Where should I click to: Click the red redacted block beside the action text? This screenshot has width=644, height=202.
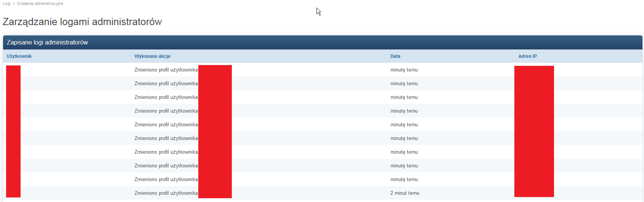[x=215, y=131]
